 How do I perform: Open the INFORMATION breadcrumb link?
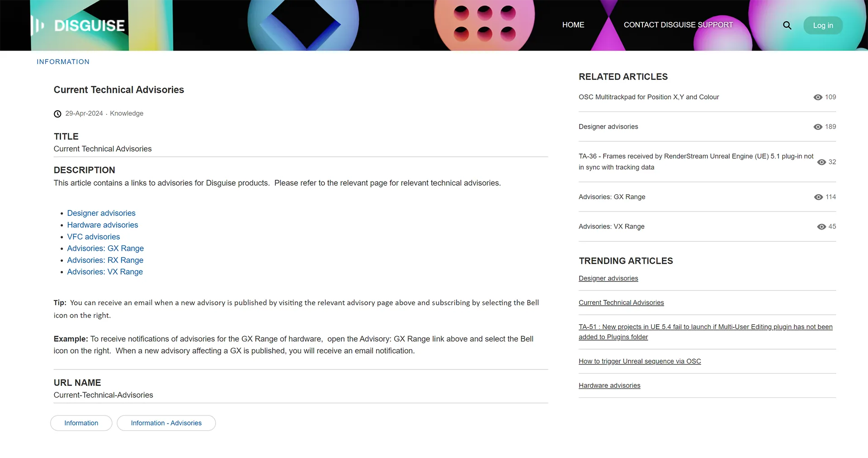(x=63, y=61)
